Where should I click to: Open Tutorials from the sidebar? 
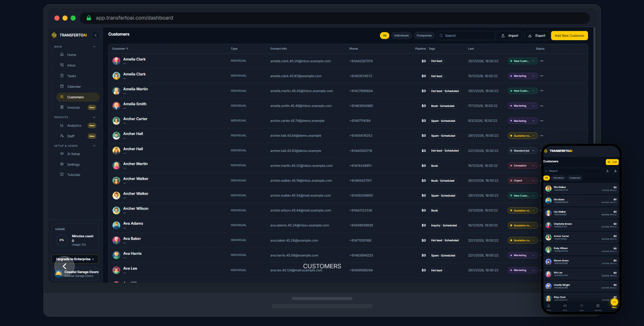(73, 174)
